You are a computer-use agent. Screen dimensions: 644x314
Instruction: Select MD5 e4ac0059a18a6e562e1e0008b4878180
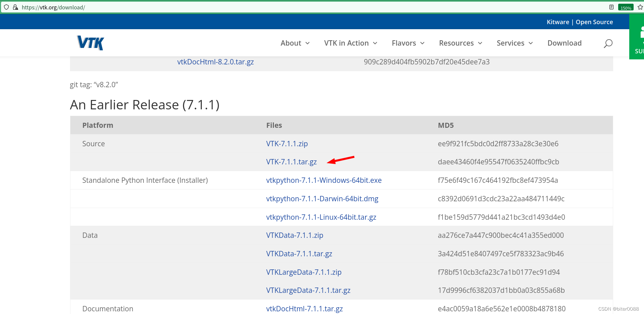coord(502,309)
